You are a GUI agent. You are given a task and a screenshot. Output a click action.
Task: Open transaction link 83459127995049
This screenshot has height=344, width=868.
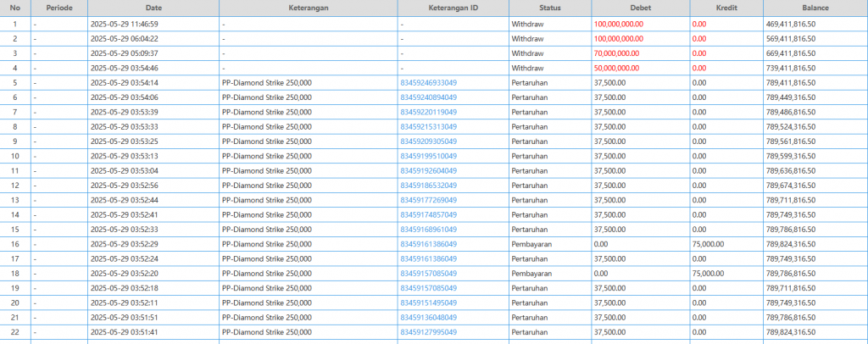click(428, 332)
